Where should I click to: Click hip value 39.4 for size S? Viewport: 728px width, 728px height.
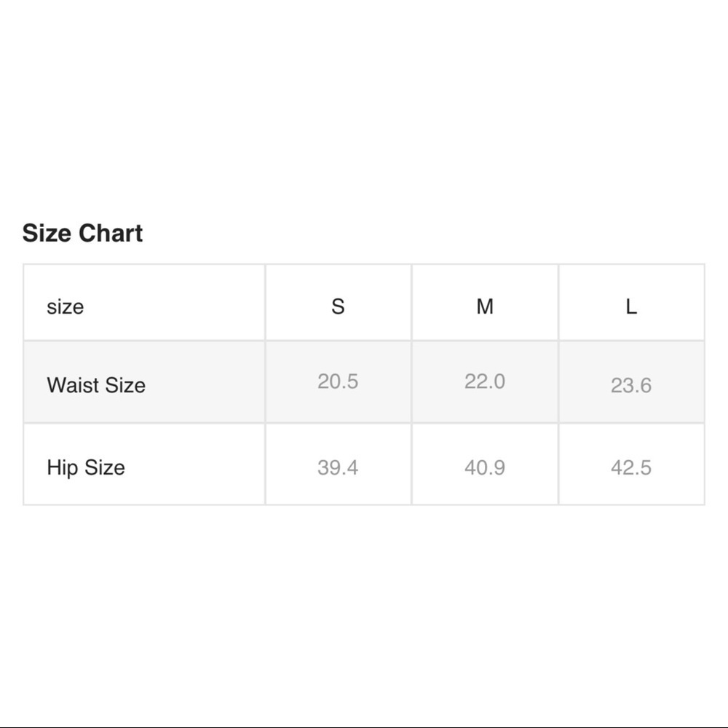(338, 467)
